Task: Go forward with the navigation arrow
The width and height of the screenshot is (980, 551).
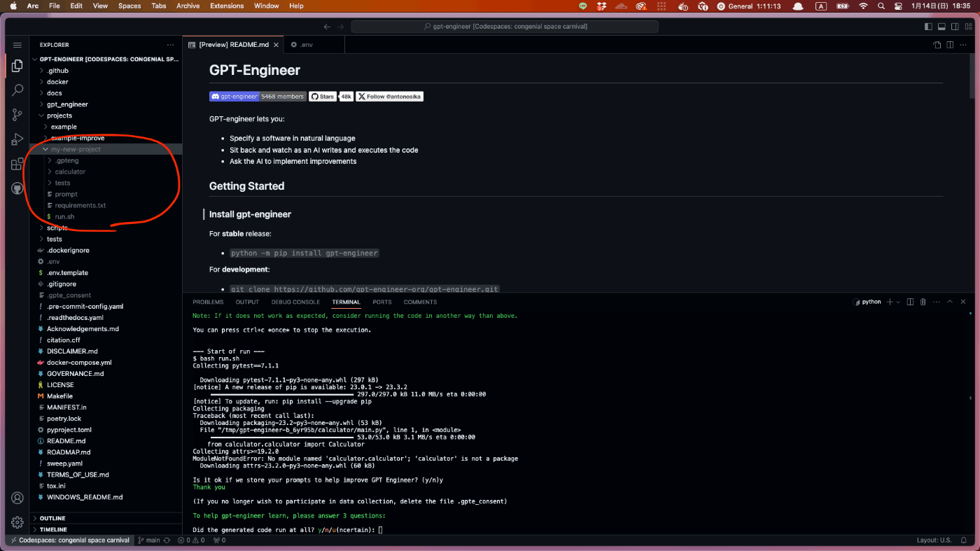Action: pyautogui.click(x=341, y=27)
